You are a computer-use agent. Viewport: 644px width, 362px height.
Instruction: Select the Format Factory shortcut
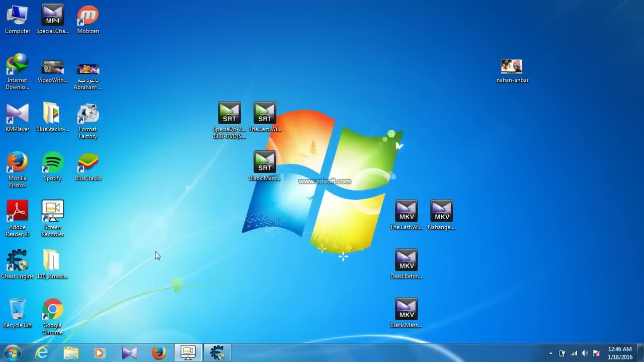point(88,121)
